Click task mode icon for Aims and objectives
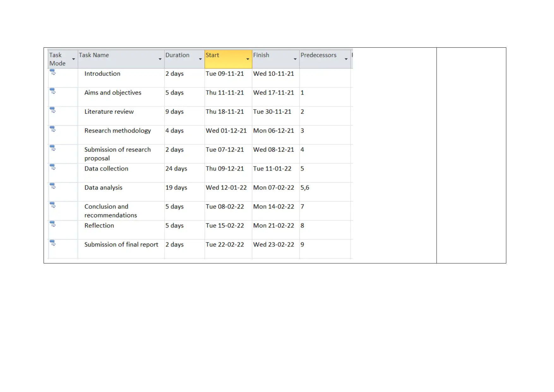This screenshot has width=554, height=392. click(53, 91)
